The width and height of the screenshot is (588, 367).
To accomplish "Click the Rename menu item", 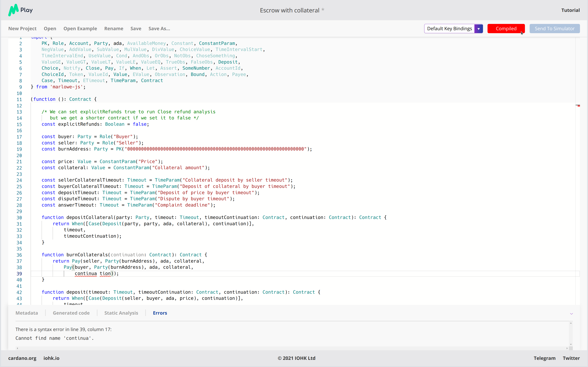I will point(114,29).
